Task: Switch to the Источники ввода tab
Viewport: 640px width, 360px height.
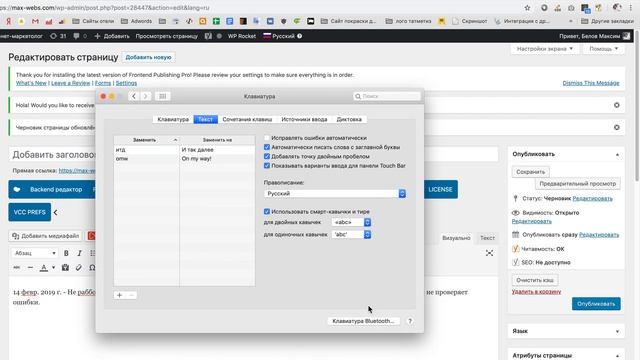Action: pyautogui.click(x=304, y=119)
